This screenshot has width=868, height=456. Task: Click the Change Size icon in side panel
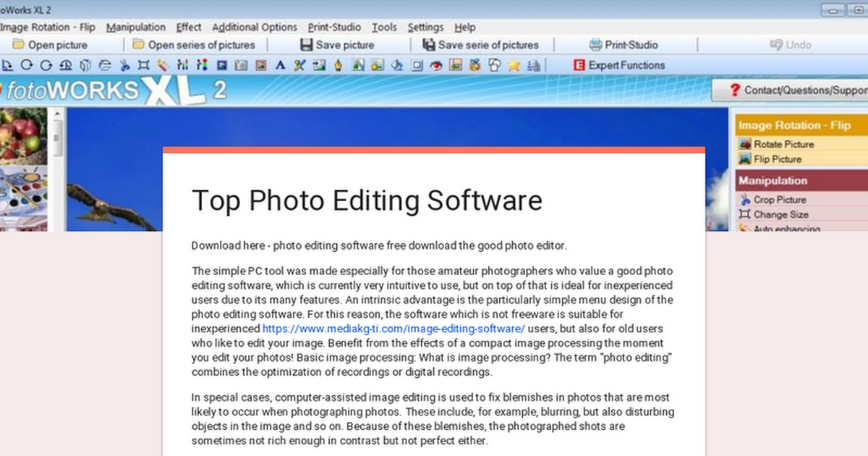tap(745, 214)
